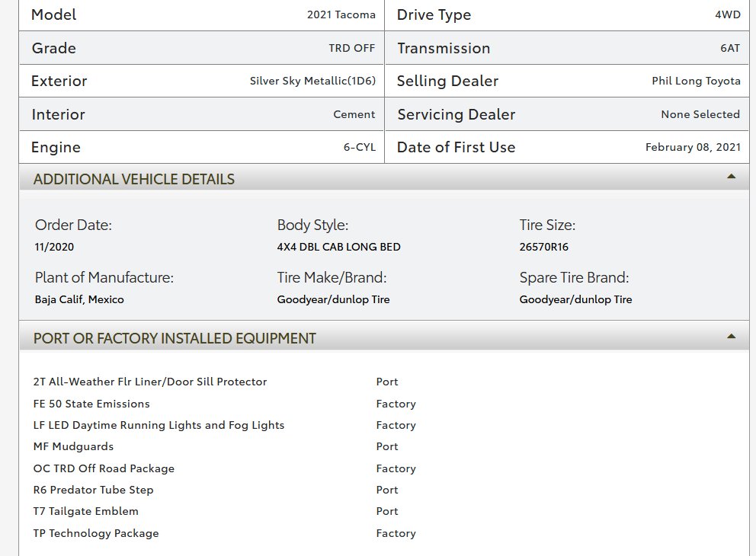The width and height of the screenshot is (756, 556).
Task: Click the Drive Type 4WD row
Action: coord(567,15)
